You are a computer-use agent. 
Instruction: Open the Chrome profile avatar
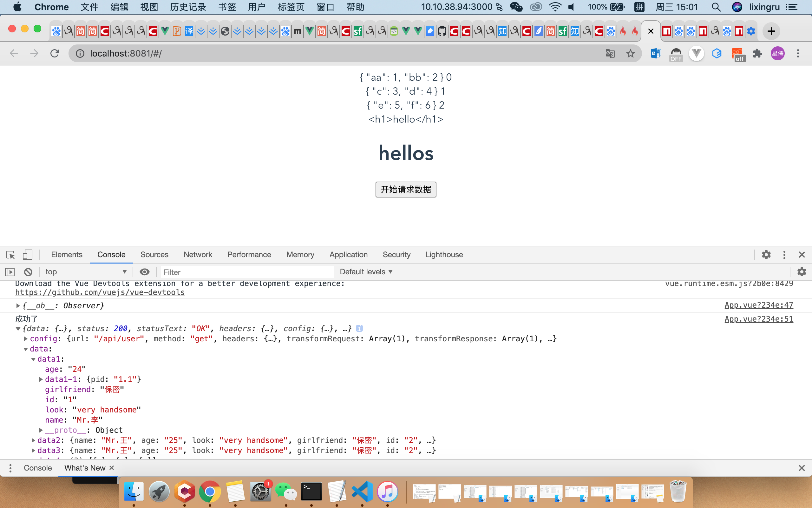tap(777, 53)
